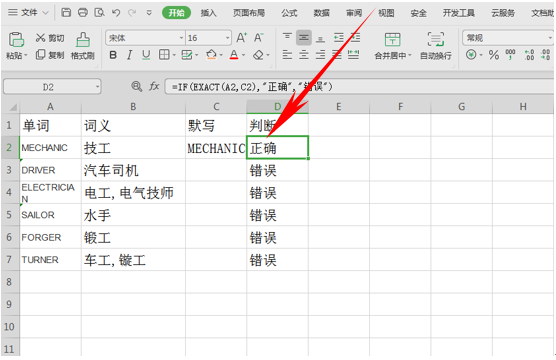The image size is (556, 360).
Task: Open the 文件 menu
Action: (28, 13)
